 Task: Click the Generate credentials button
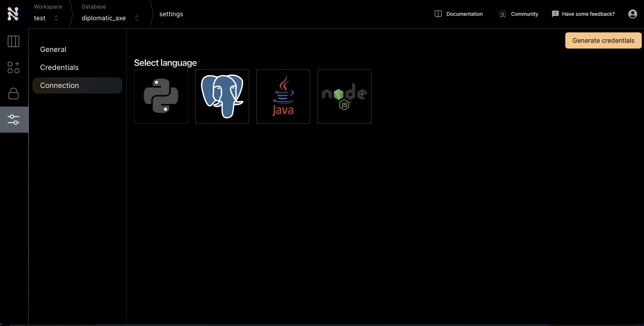(603, 40)
